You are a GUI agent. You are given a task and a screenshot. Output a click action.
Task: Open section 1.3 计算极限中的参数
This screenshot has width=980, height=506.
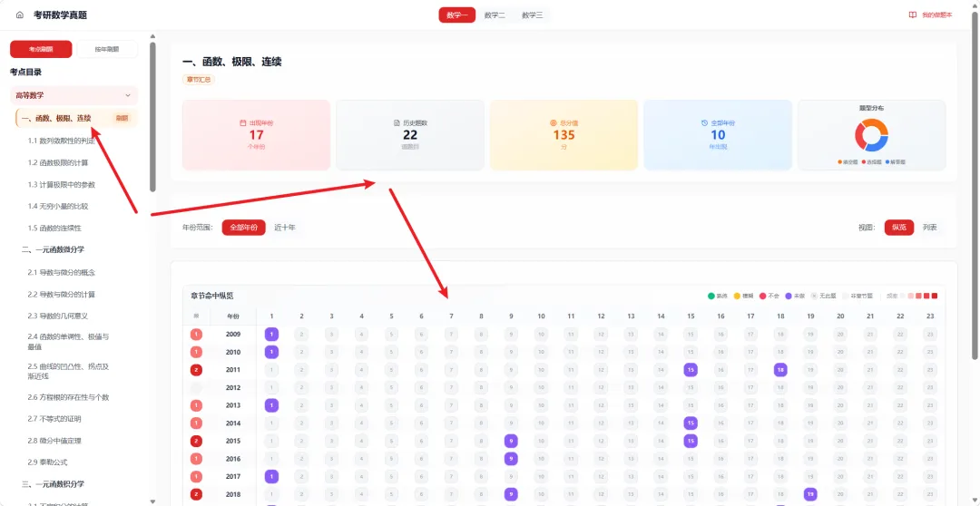(x=62, y=185)
